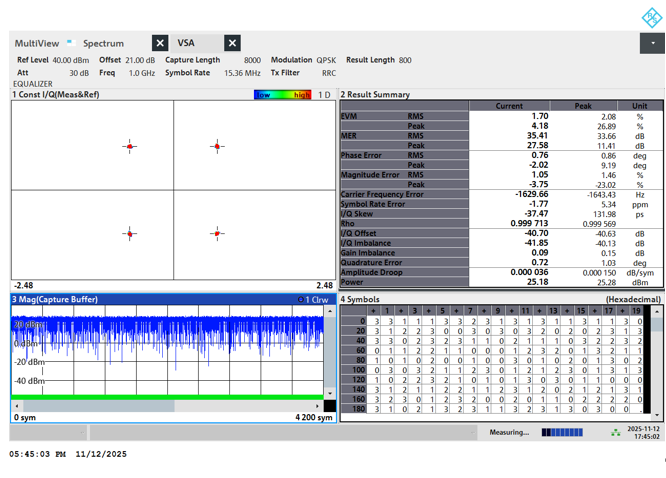This screenshot has width=666, height=478.
Task: Click the Measuring progress bar
Action: (x=561, y=433)
